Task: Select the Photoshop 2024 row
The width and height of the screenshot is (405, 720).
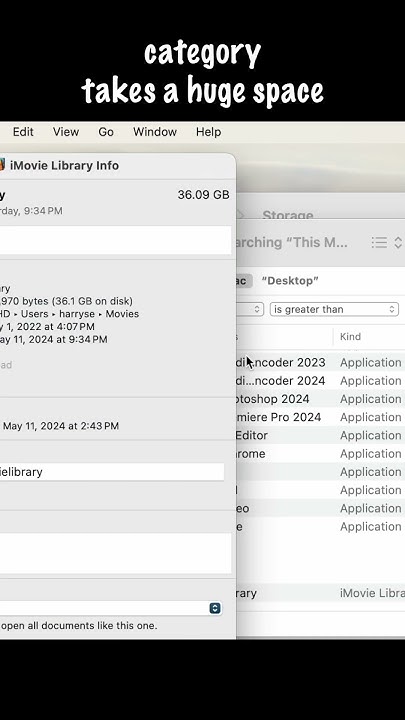Action: point(321,399)
